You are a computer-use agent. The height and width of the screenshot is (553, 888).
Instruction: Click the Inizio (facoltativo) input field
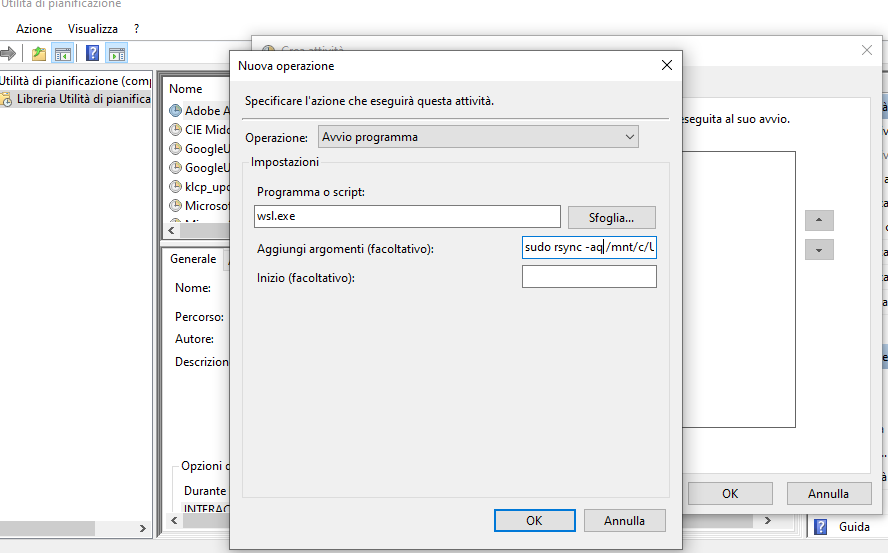[x=589, y=277]
